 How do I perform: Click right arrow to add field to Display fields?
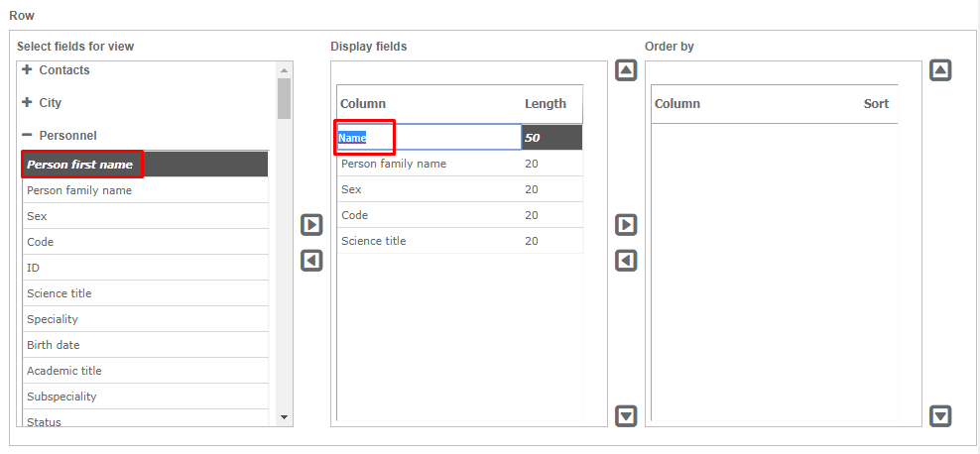(x=311, y=225)
